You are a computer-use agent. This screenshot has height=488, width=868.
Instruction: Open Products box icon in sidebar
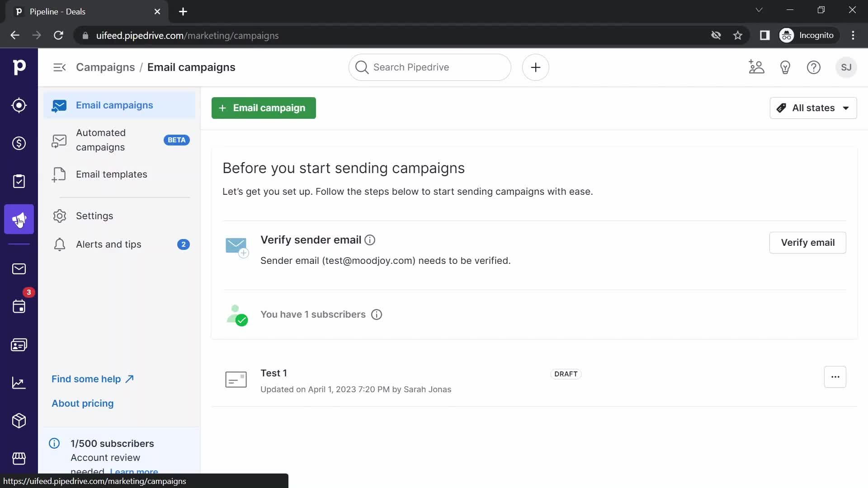click(x=19, y=421)
